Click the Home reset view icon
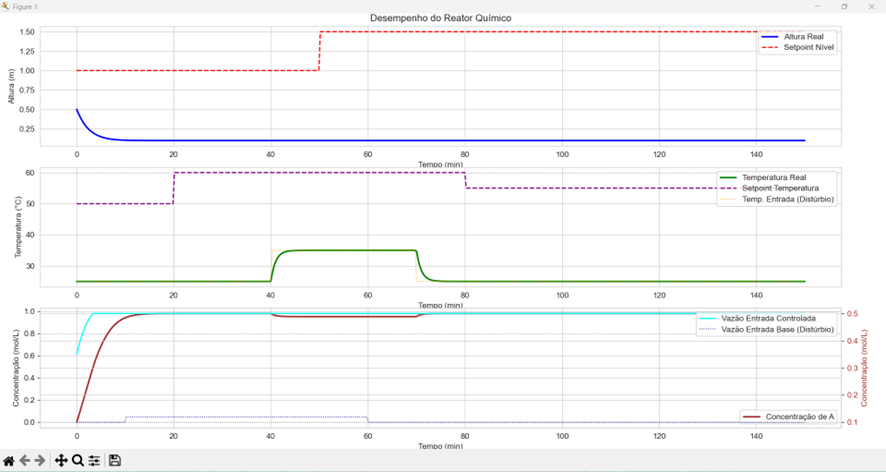This screenshot has width=886, height=472. point(9,460)
